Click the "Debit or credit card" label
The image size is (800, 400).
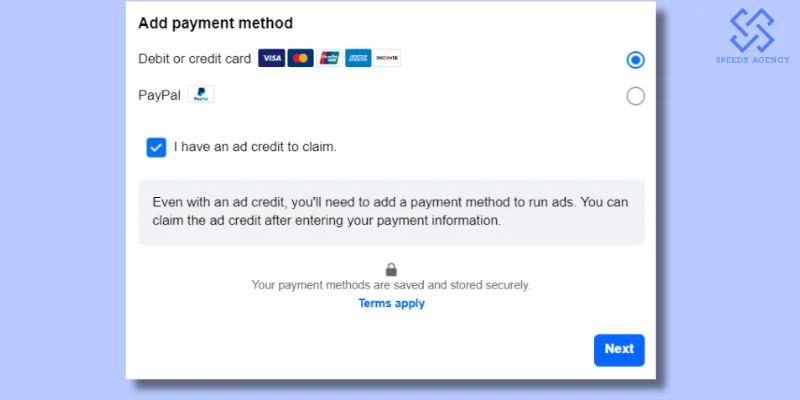point(195,59)
